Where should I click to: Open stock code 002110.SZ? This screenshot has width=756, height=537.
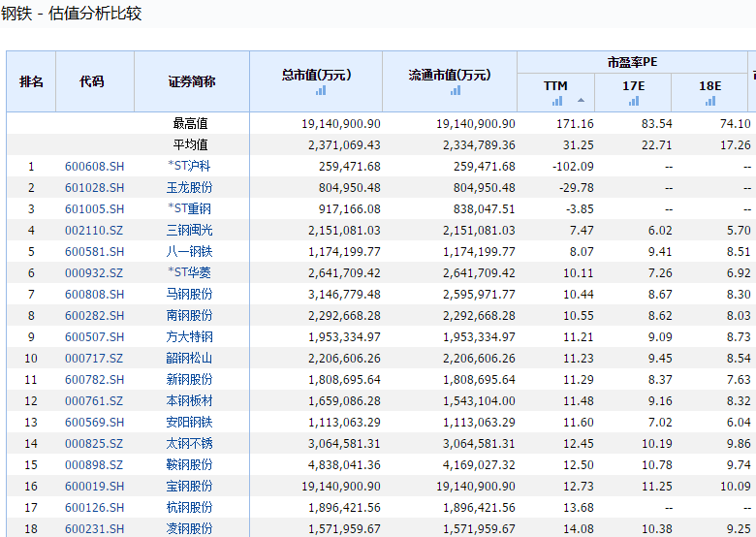pyautogui.click(x=94, y=231)
